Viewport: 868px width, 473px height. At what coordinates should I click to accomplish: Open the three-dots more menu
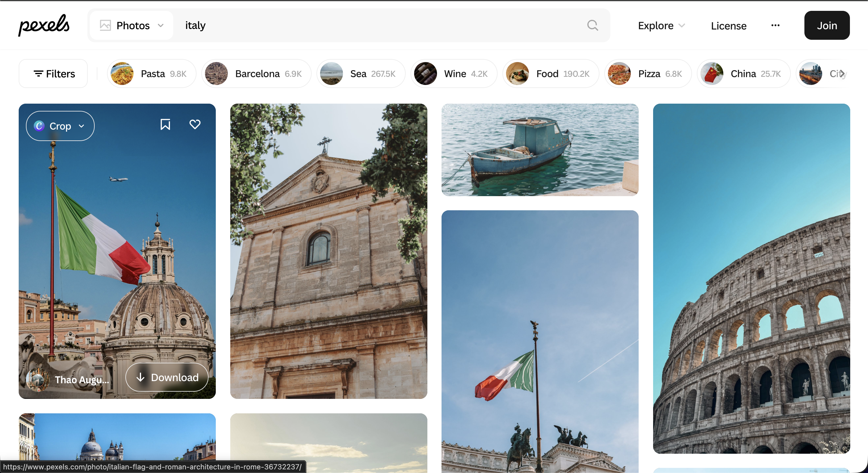pyautogui.click(x=775, y=25)
